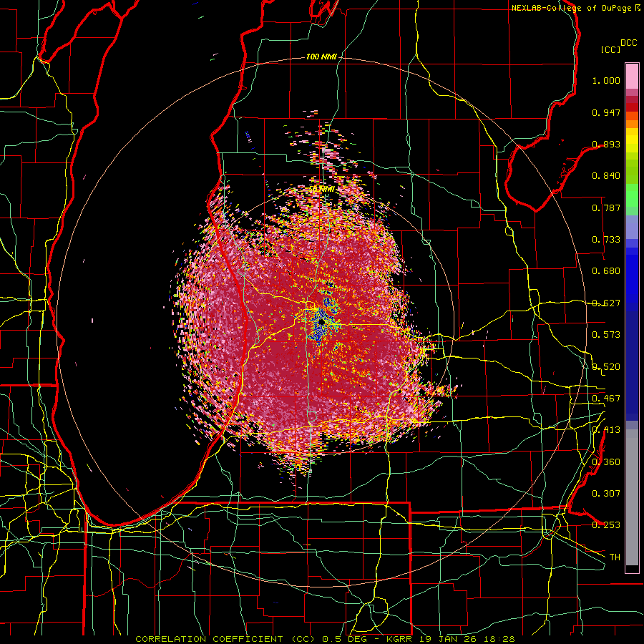The image size is (644, 644).
Task: Click the 18:28 timestamp in caption
Action: [501, 639]
